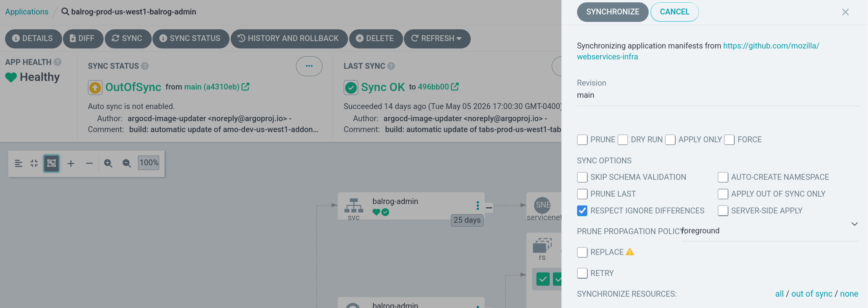Open the Sync Status more options ellipsis
The height and width of the screenshot is (308, 868).
coord(309,66)
